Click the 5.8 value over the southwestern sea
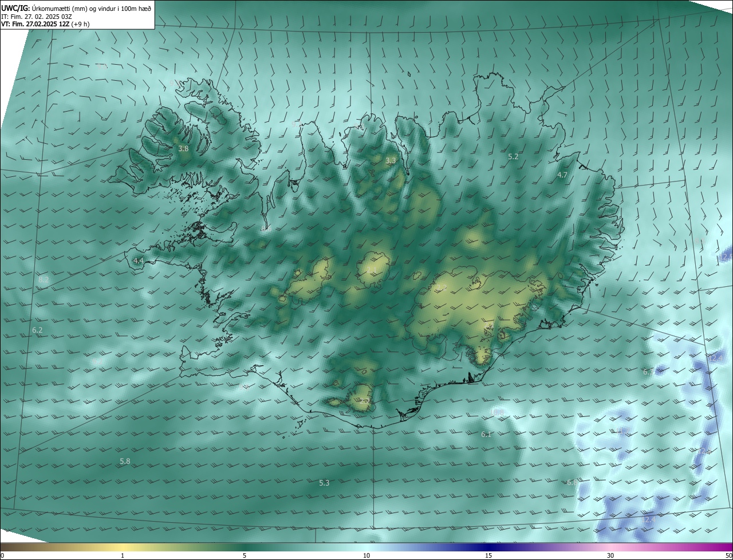The image size is (733, 560). [x=125, y=461]
